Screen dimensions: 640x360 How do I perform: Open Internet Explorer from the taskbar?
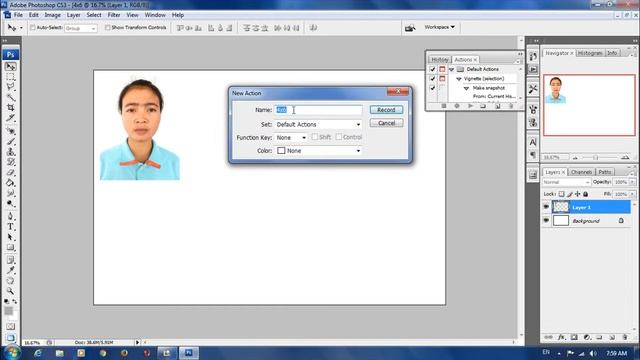click(38, 353)
